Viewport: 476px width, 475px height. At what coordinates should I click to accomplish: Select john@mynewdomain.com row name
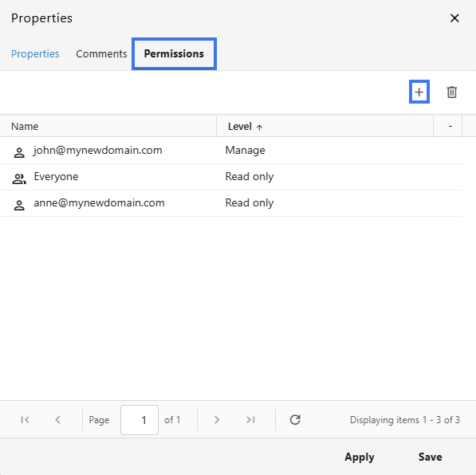tap(98, 151)
